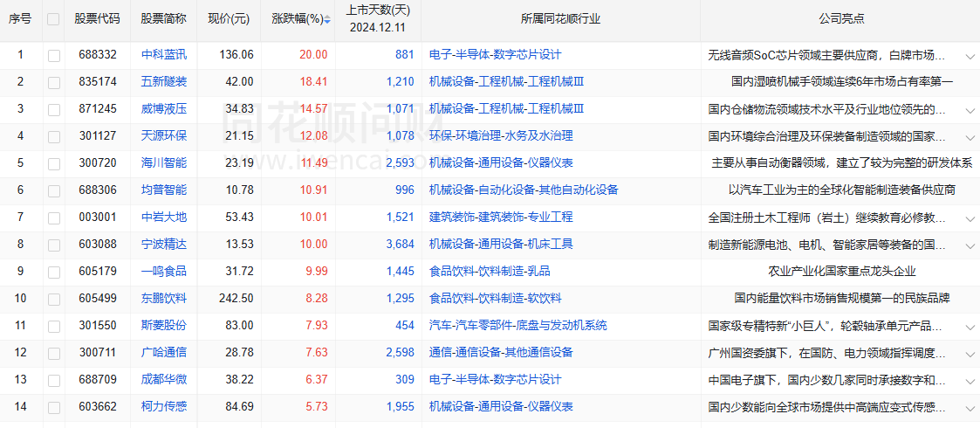The width and height of the screenshot is (980, 428).
Task: Check the box for row 300711
Action: click(54, 353)
